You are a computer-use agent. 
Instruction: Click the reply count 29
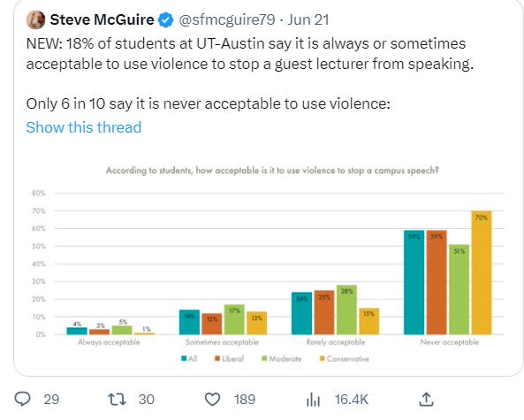click(x=51, y=400)
